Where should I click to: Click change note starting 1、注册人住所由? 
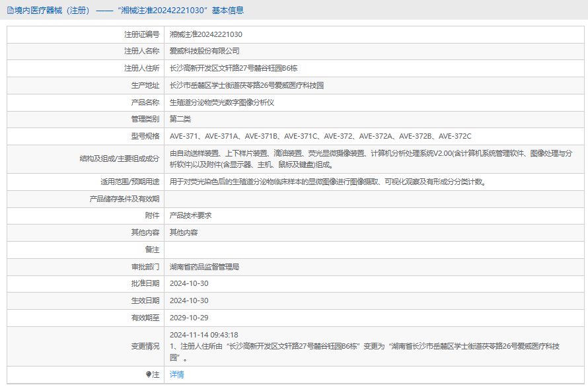[x=365, y=352]
